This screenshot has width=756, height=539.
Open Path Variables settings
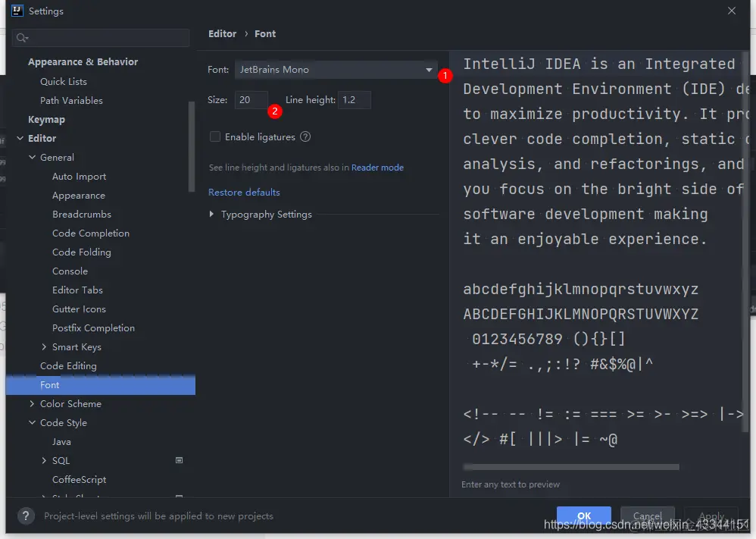(71, 100)
